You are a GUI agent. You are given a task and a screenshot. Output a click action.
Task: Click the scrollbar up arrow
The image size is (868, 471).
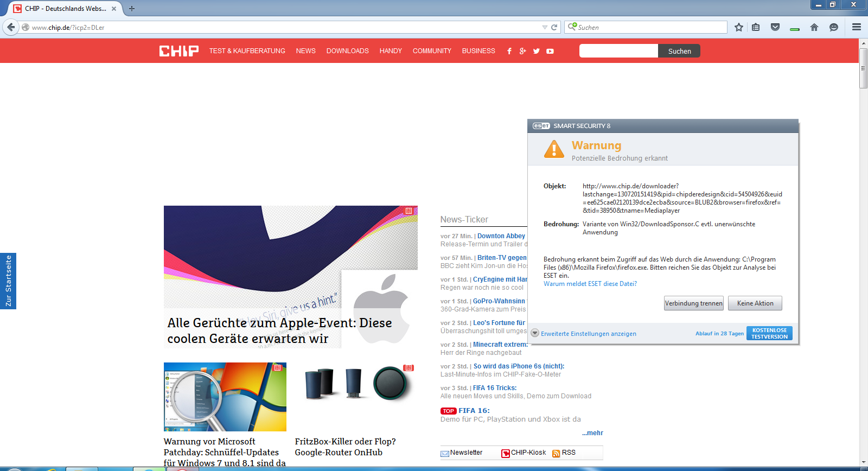pyautogui.click(x=863, y=43)
